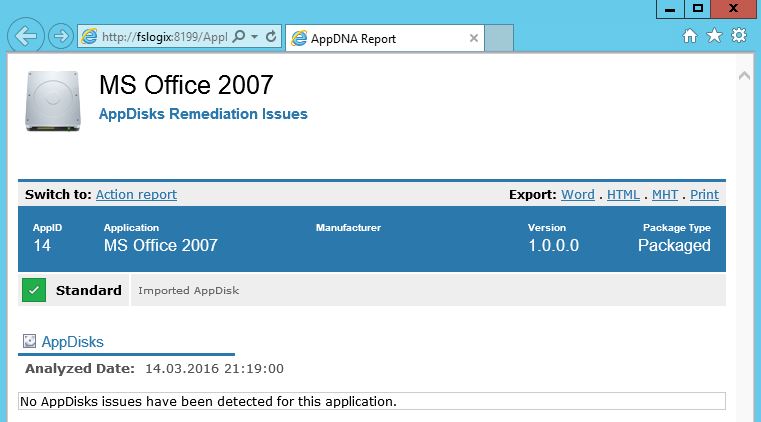Go back using the browser back arrow

(26, 37)
